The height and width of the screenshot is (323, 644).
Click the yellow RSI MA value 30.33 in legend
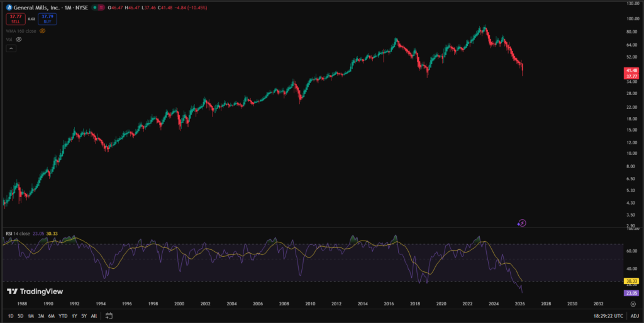click(52, 234)
